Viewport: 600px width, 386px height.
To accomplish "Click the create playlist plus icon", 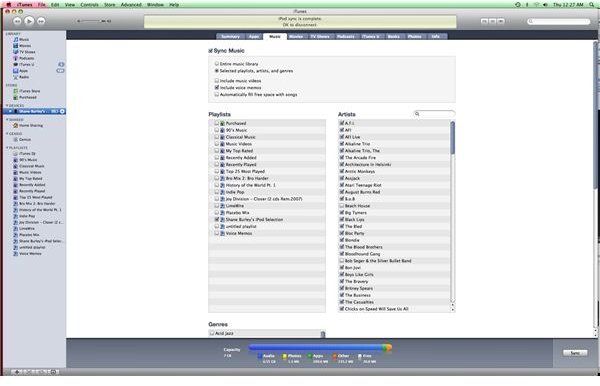I will [x=16, y=372].
